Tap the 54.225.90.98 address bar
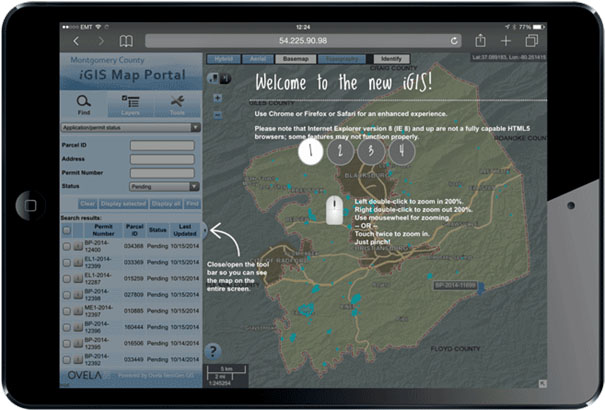This screenshot has width=605, height=410. click(x=303, y=40)
